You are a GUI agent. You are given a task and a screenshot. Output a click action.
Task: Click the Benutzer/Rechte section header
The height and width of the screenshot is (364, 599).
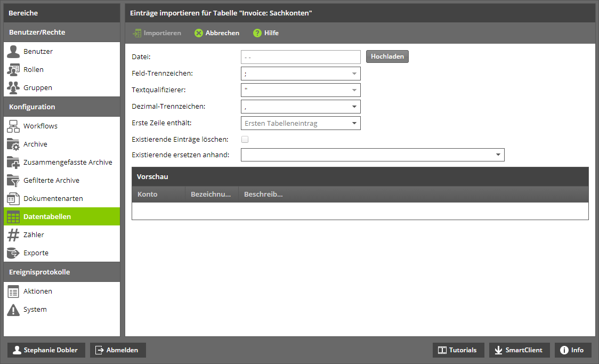coord(62,33)
